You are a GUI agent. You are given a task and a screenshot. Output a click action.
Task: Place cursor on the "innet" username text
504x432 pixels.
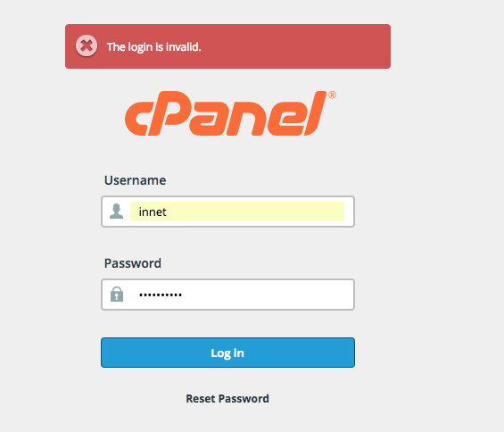pyautogui.click(x=153, y=212)
